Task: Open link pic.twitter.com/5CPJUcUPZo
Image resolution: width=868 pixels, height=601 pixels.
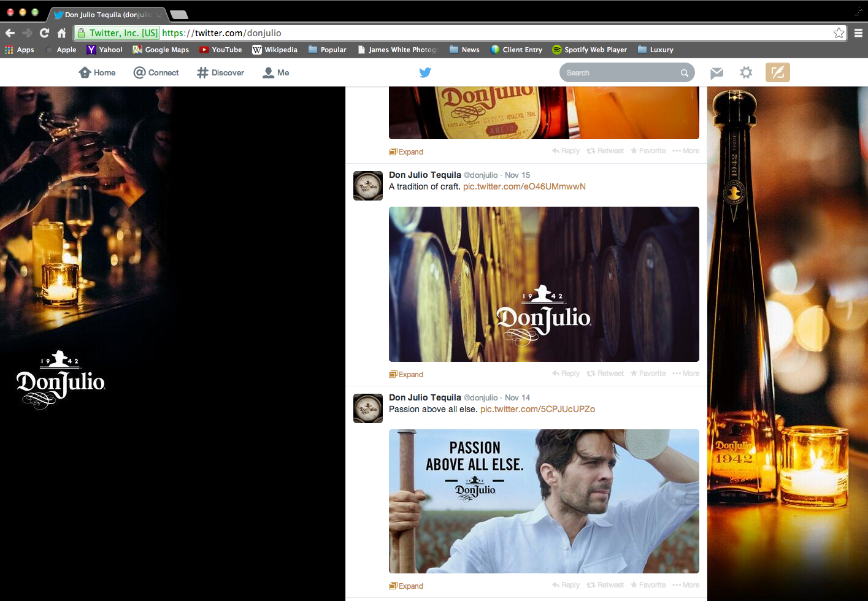Action: 537,409
